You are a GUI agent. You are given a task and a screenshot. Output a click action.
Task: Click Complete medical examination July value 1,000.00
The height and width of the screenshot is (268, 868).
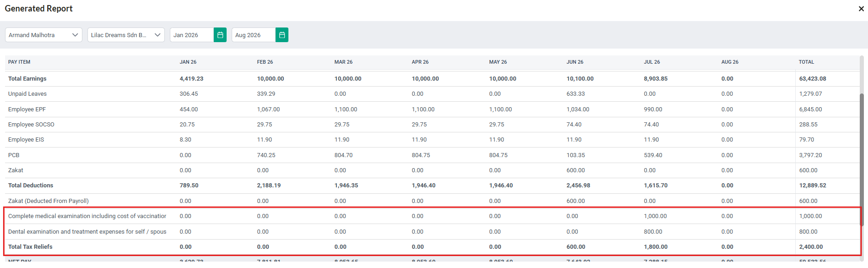coord(655,216)
